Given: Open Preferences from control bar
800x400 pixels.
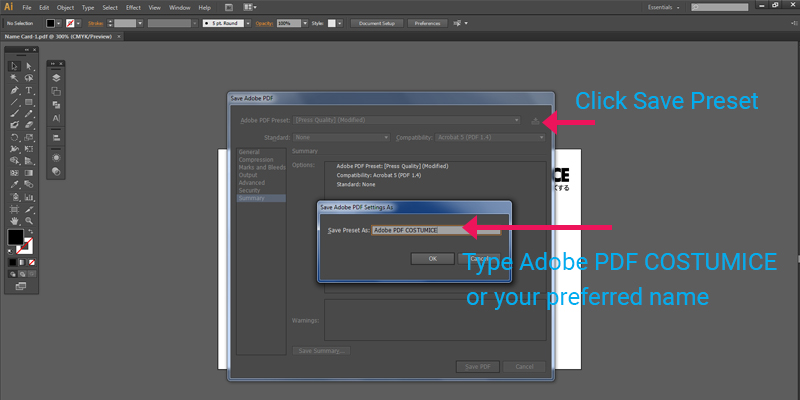Looking at the screenshot, I should tap(428, 23).
